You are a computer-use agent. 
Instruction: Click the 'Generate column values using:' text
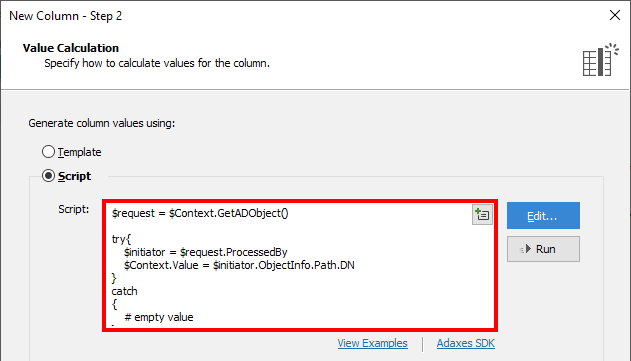pyautogui.click(x=102, y=123)
